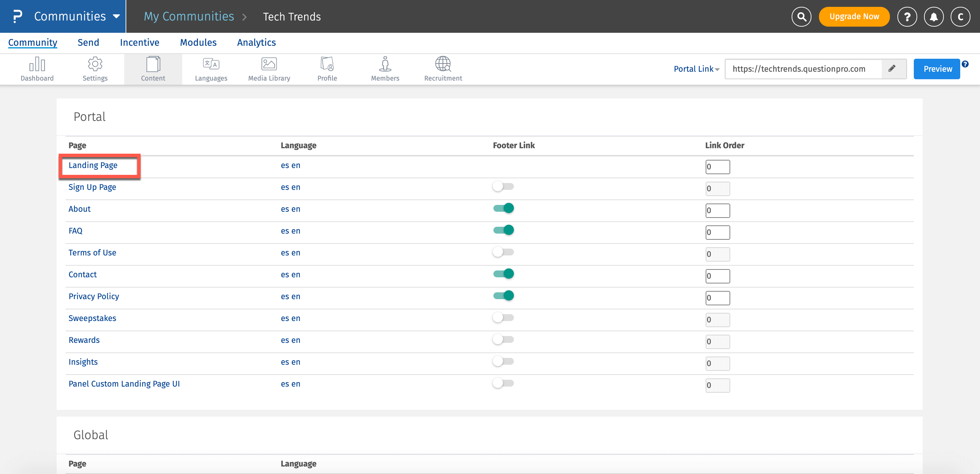The height and width of the screenshot is (474, 980).
Task: Click the blue Preview button
Action: (x=937, y=69)
